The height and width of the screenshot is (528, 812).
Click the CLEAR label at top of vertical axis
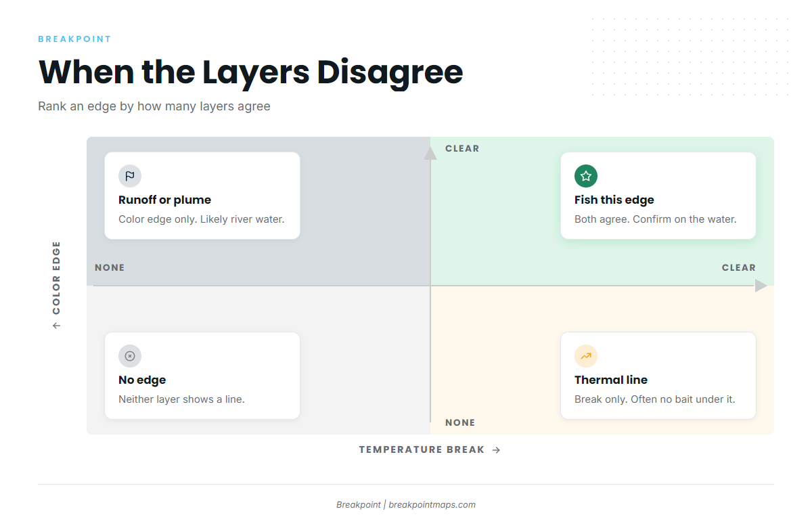[462, 148]
